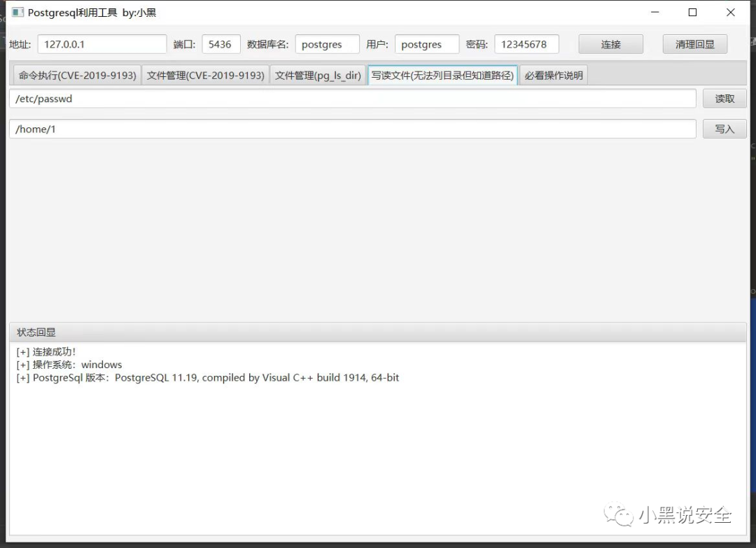Maximize the Postgresql利用工具 window

[x=692, y=13]
